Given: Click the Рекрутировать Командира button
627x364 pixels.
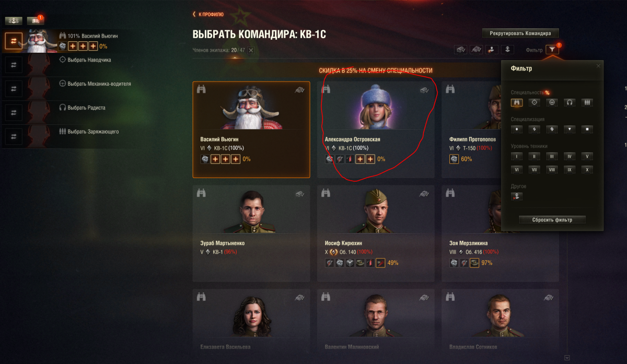Looking at the screenshot, I should [520, 33].
